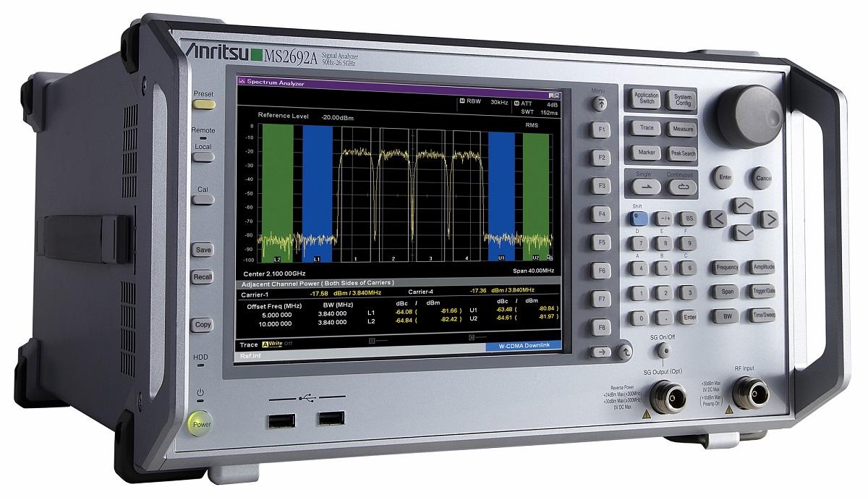The height and width of the screenshot is (500, 868).
Task: Tap number key 5
Action: [x=664, y=268]
